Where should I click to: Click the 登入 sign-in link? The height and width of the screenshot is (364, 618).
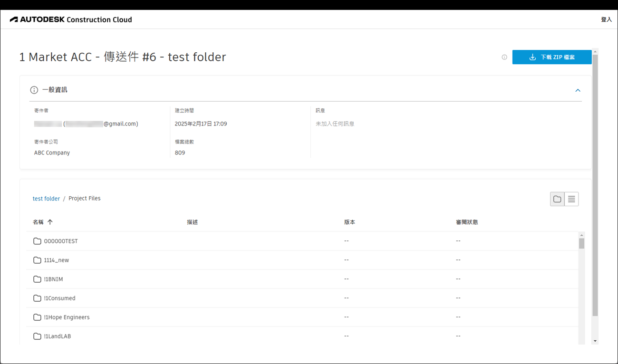pos(606,19)
